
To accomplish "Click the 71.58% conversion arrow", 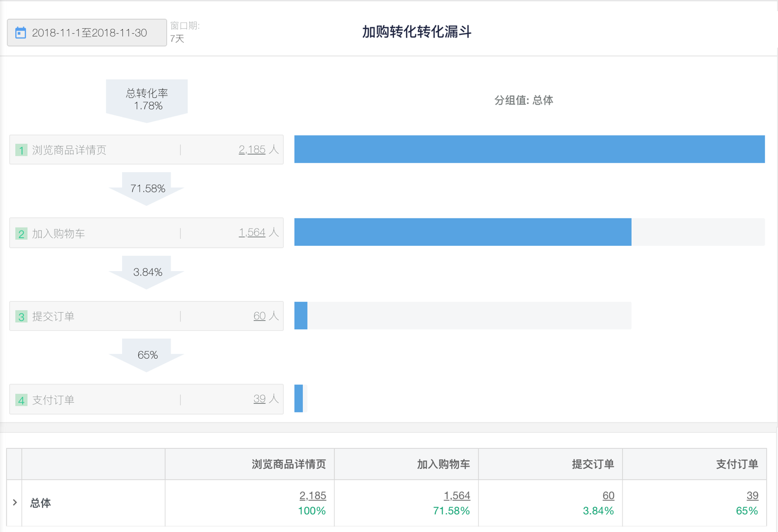I will (147, 189).
